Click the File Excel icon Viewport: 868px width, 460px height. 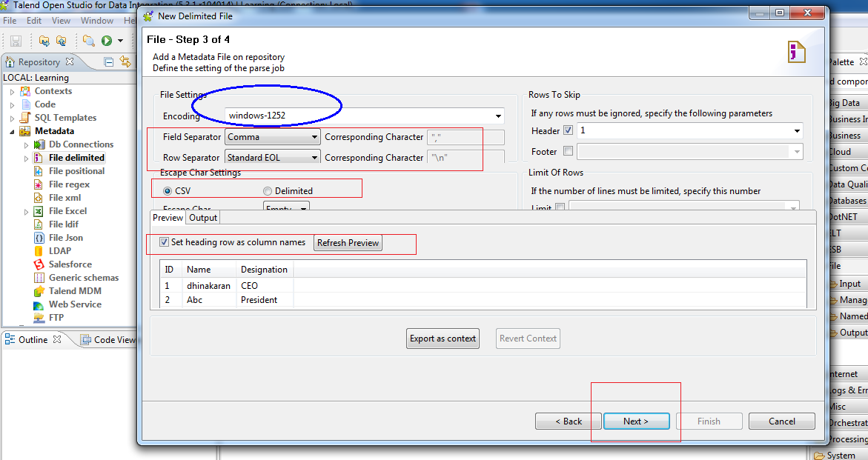39,210
